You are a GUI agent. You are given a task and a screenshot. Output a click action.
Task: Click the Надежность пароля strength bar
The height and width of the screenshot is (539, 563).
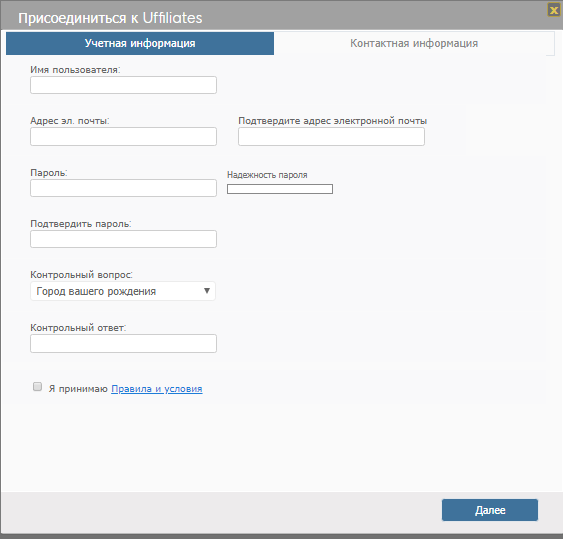coord(280,189)
